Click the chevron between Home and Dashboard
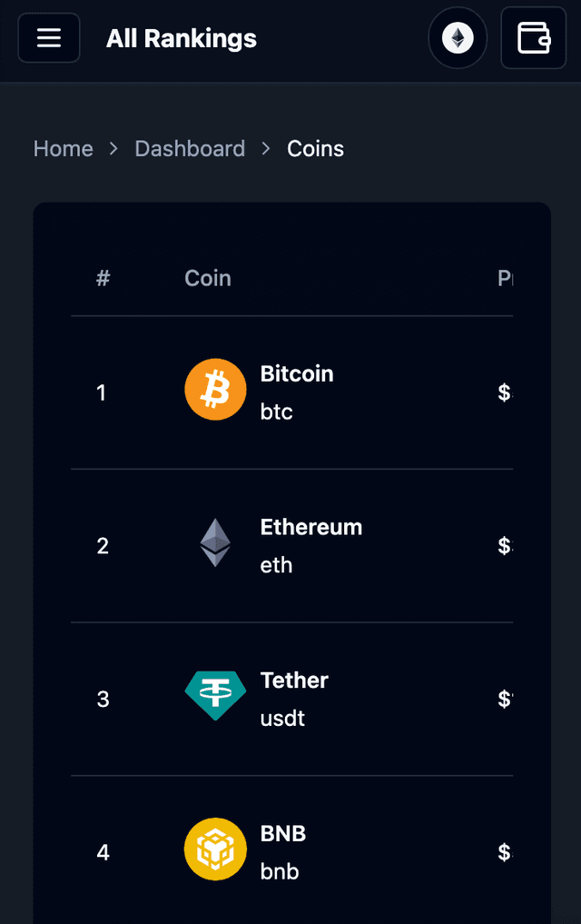The width and height of the screenshot is (581, 924). click(x=113, y=148)
